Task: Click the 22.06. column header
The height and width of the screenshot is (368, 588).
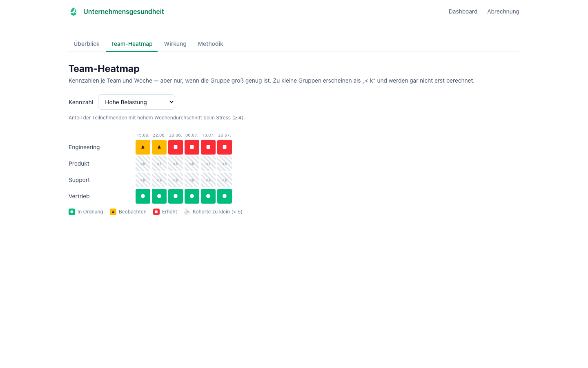Action: click(x=159, y=135)
